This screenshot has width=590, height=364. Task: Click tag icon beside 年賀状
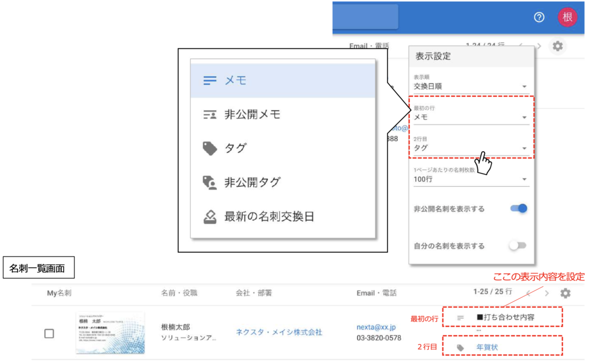click(460, 348)
